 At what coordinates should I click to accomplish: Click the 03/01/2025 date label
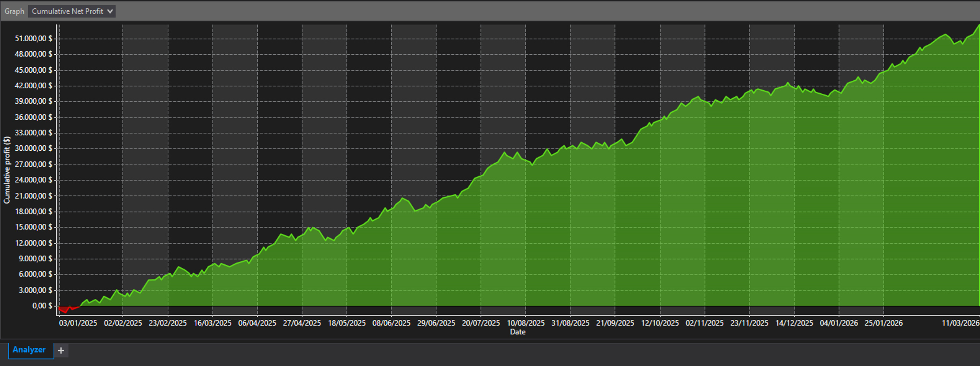pyautogui.click(x=78, y=323)
